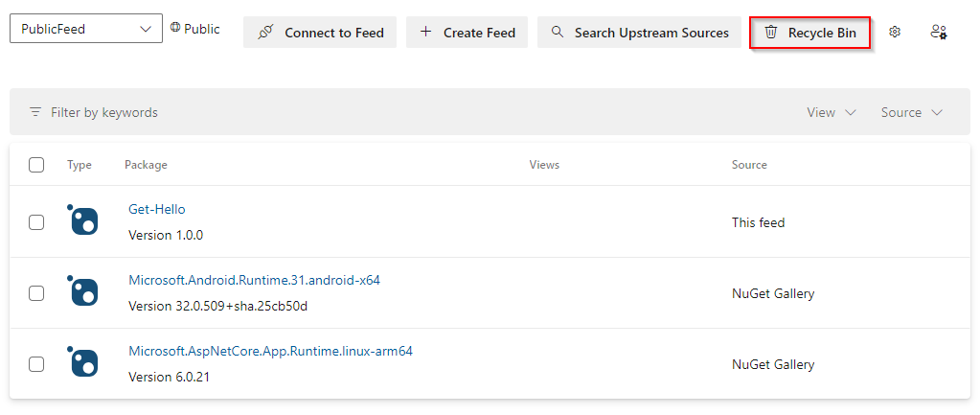Select the Get-Hello package checkbox
The width and height of the screenshot is (980, 415).
pos(36,222)
